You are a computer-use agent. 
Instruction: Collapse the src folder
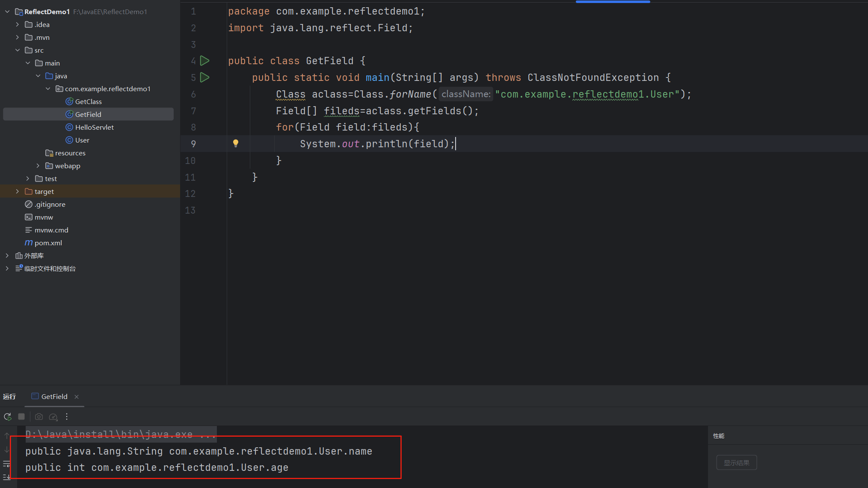tap(18, 50)
